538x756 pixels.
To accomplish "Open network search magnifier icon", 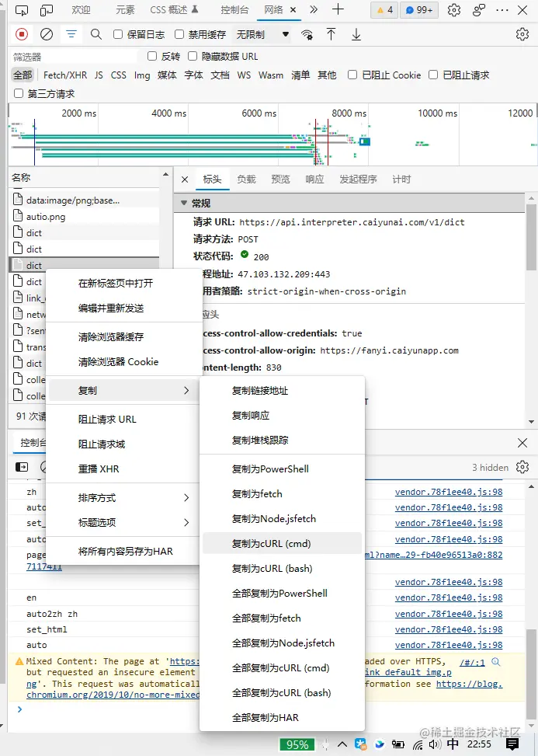I will click(95, 34).
